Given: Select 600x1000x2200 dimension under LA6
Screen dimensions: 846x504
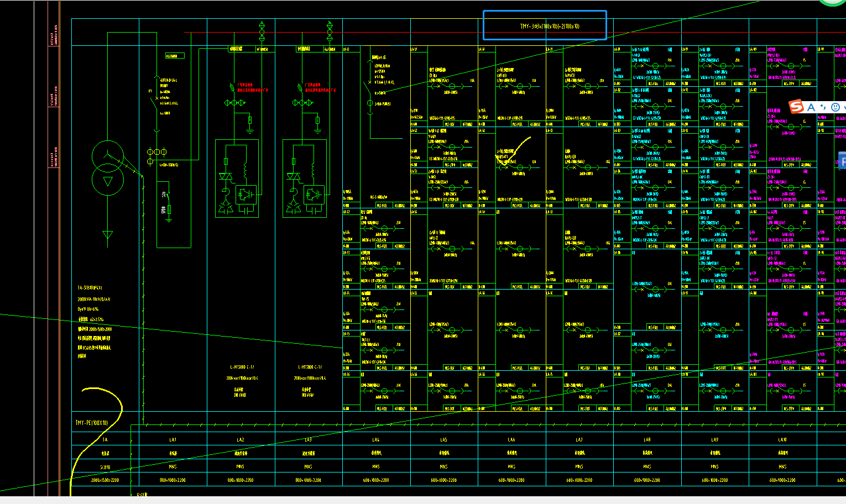Looking at the screenshot, I should (511, 480).
